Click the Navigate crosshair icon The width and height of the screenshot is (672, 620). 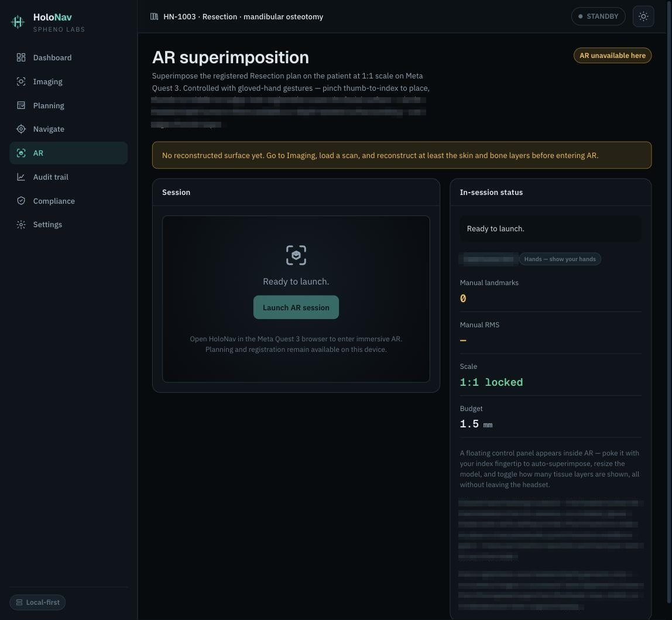pos(21,129)
